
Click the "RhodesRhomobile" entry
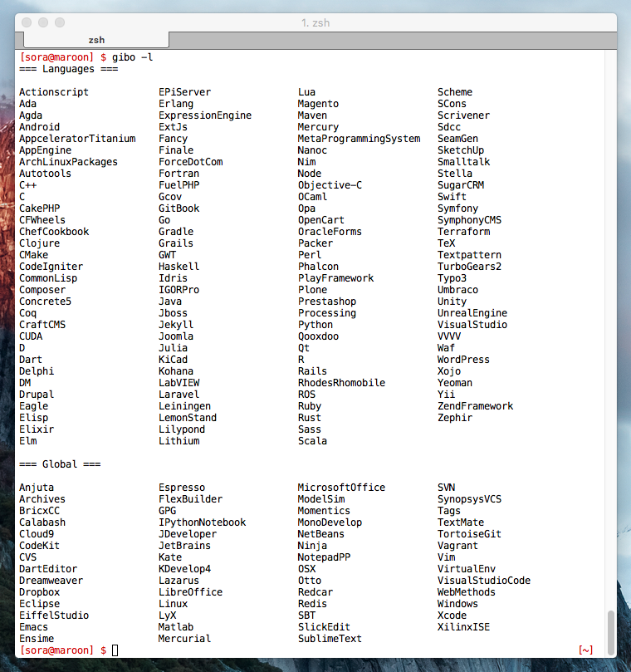point(341,383)
